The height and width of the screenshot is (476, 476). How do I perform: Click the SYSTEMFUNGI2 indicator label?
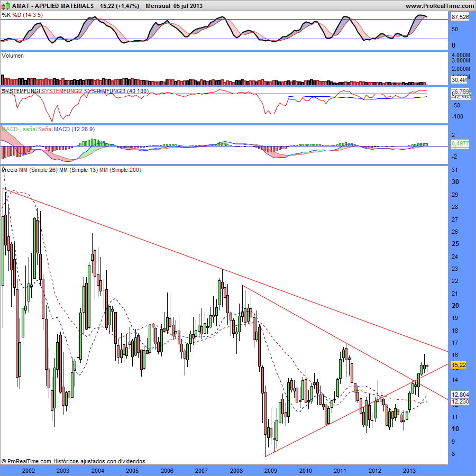[x=62, y=91]
